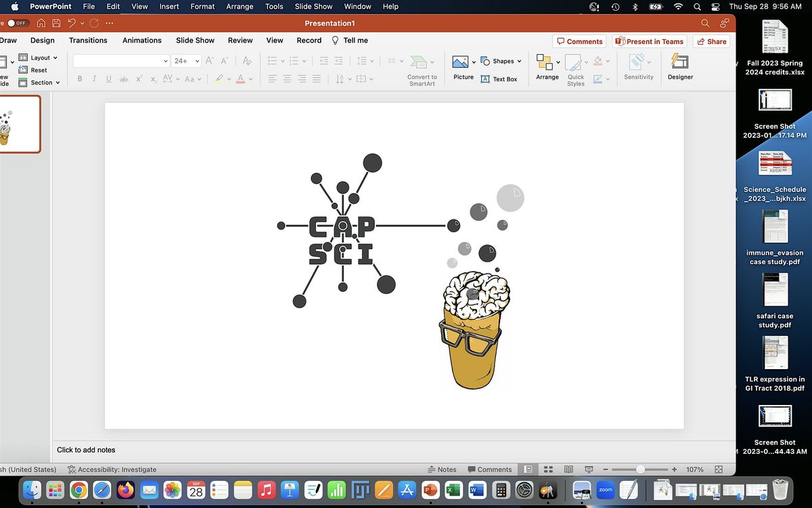Toggle underline formatting
Image resolution: width=812 pixels, height=508 pixels.
click(109, 79)
